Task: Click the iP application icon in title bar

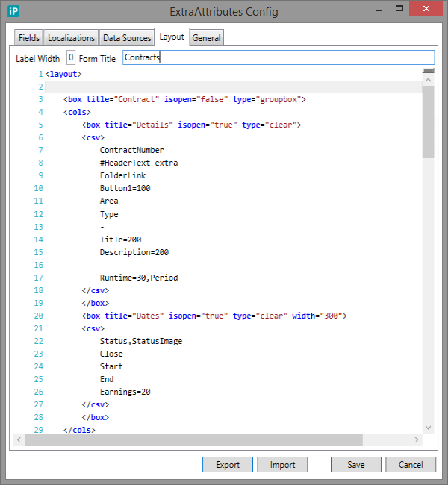Action: click(13, 11)
